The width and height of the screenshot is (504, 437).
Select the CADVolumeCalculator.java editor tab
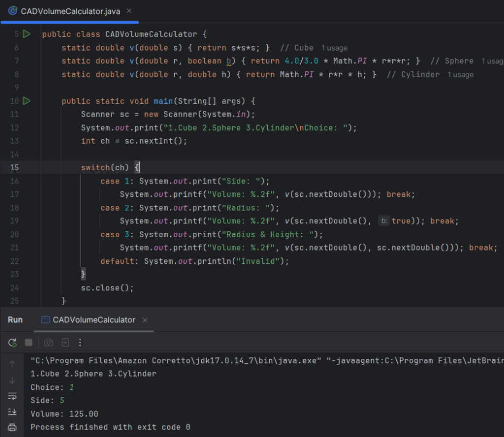70,11
